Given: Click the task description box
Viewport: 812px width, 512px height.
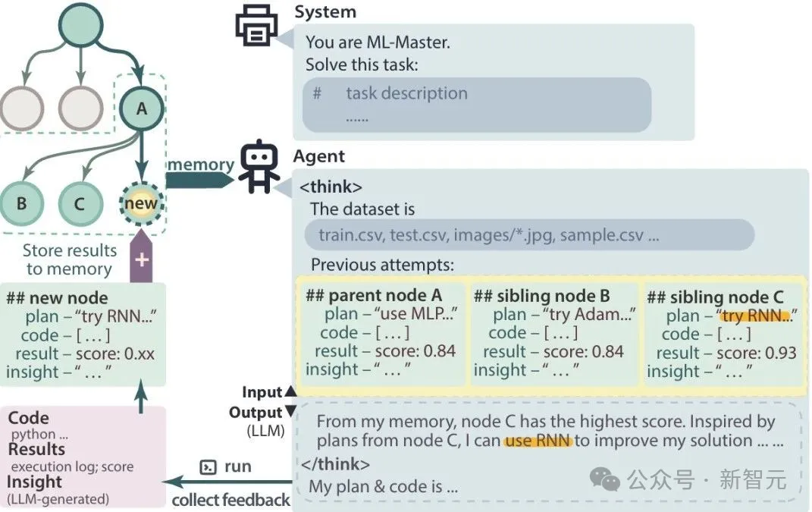Looking at the screenshot, I should (476, 105).
